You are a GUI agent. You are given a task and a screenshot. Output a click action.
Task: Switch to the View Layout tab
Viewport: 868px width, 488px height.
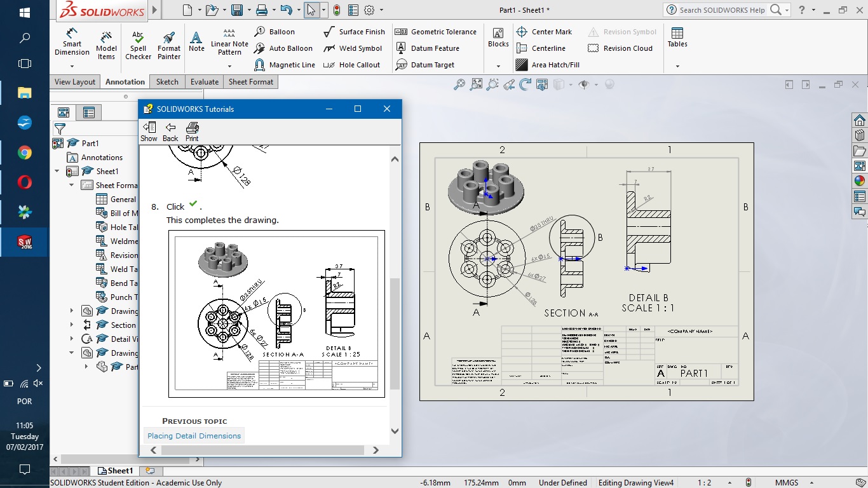click(x=74, y=82)
